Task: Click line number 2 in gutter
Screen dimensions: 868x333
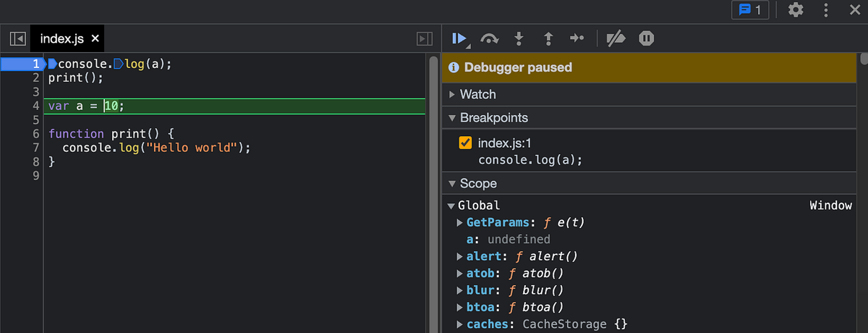Action: 35,77
